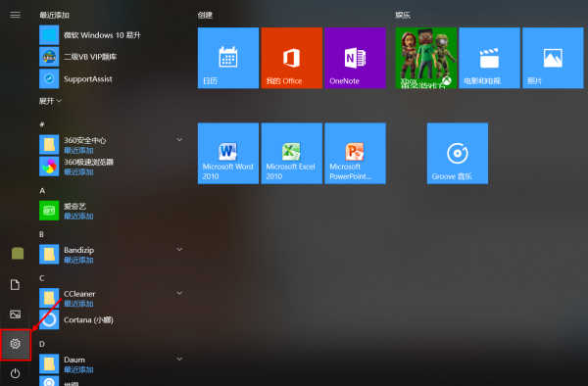
Task: Expand the recently added list
Action: pyautogui.click(x=51, y=101)
